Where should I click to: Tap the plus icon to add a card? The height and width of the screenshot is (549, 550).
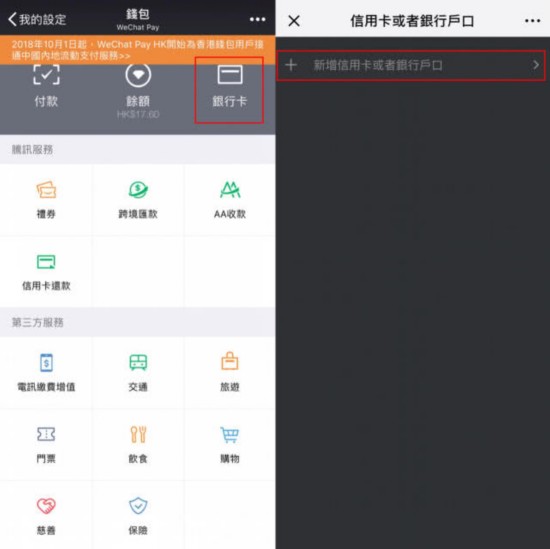point(291,65)
